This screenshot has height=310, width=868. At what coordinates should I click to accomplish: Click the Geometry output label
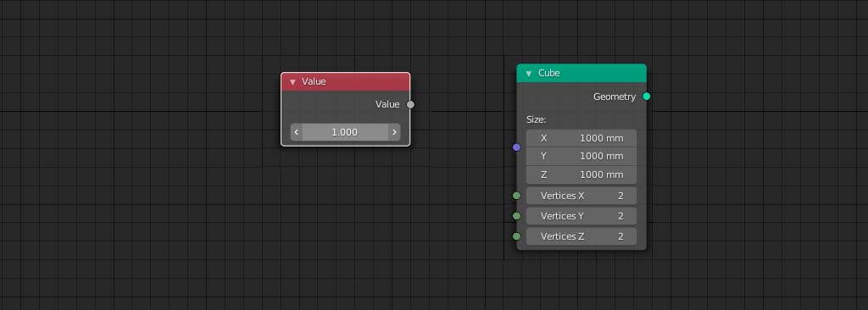(615, 97)
